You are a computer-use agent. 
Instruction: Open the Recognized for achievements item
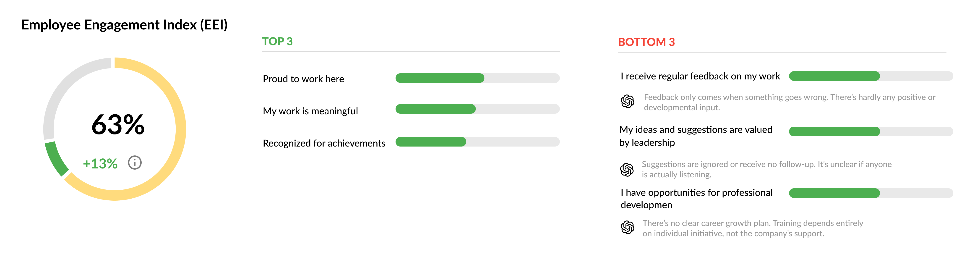point(324,143)
